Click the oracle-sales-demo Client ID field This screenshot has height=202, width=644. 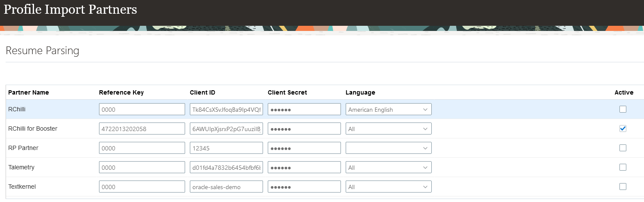coord(226,187)
